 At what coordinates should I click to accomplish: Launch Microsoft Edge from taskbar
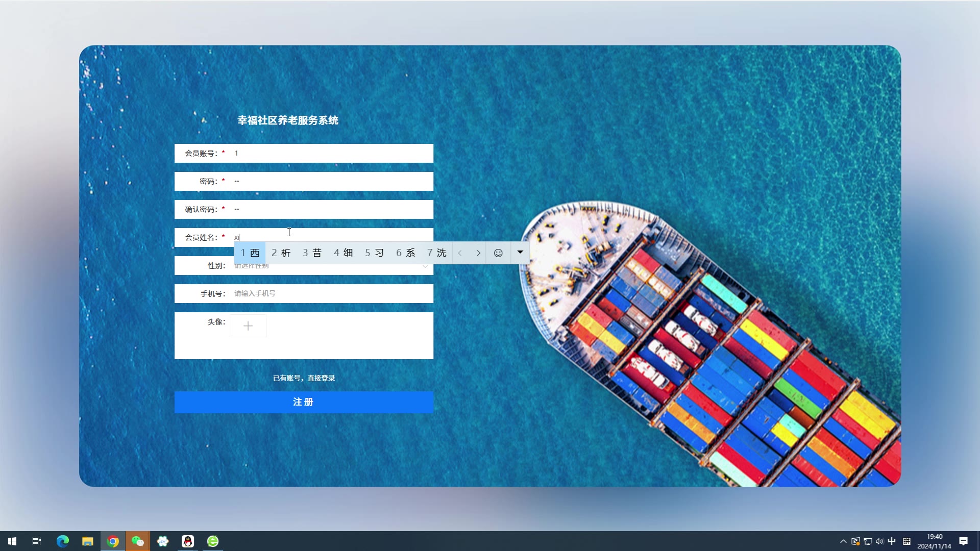(x=63, y=541)
